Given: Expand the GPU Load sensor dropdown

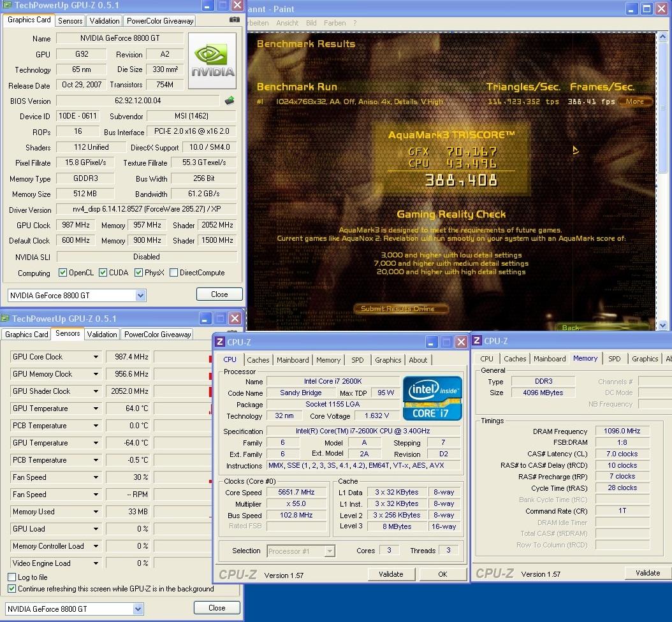Looking at the screenshot, I should coord(96,528).
